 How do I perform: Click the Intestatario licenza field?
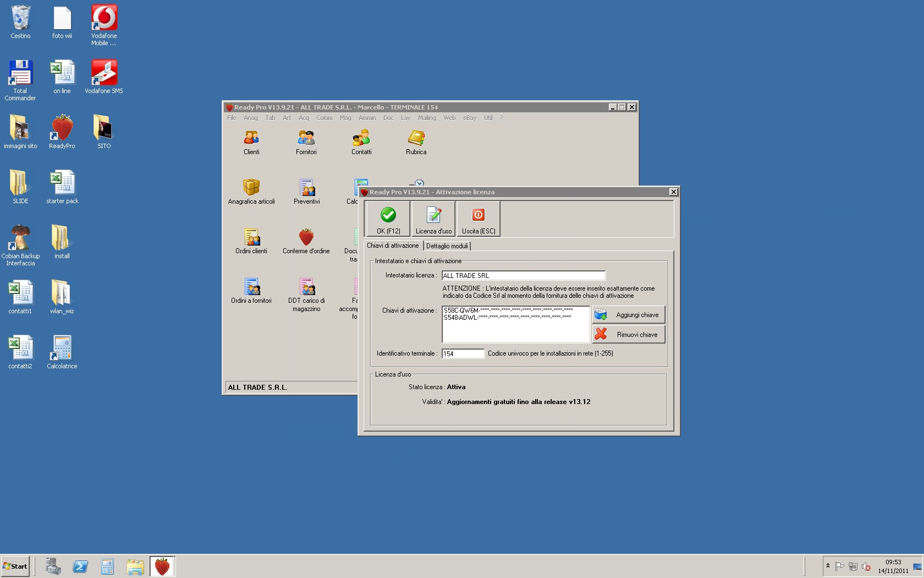click(x=523, y=276)
